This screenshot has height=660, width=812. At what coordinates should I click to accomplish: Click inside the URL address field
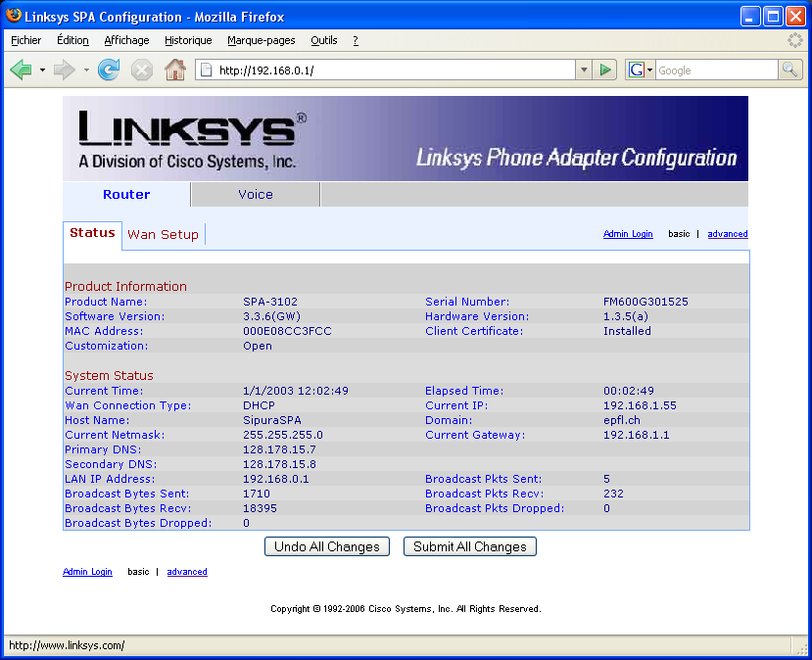pyautogui.click(x=392, y=70)
